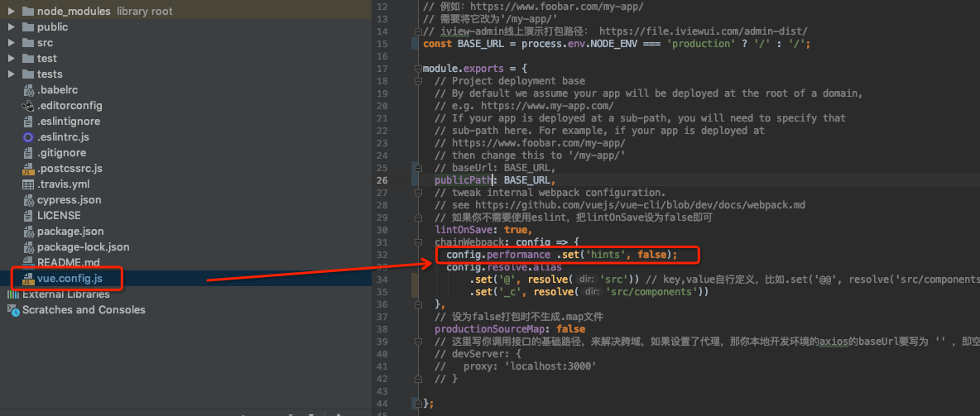Select Scratches and Consoles label
This screenshot has height=416, width=980.
pos(84,310)
